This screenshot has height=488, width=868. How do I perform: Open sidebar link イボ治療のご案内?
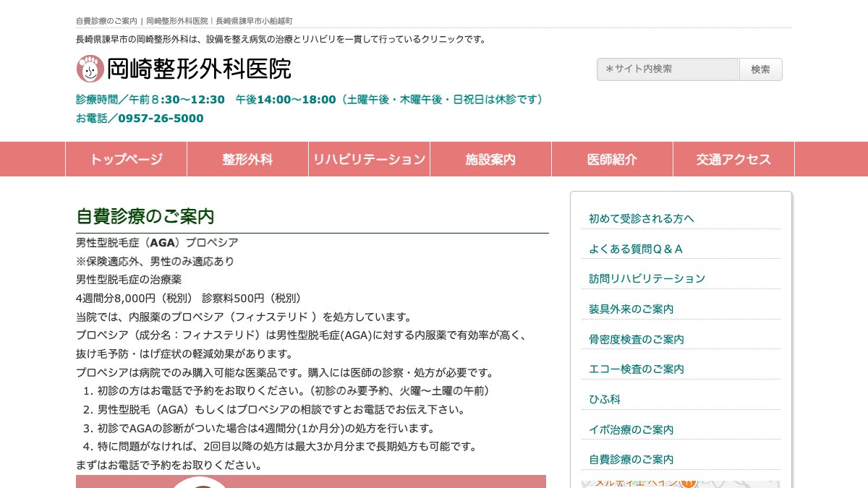(x=631, y=429)
